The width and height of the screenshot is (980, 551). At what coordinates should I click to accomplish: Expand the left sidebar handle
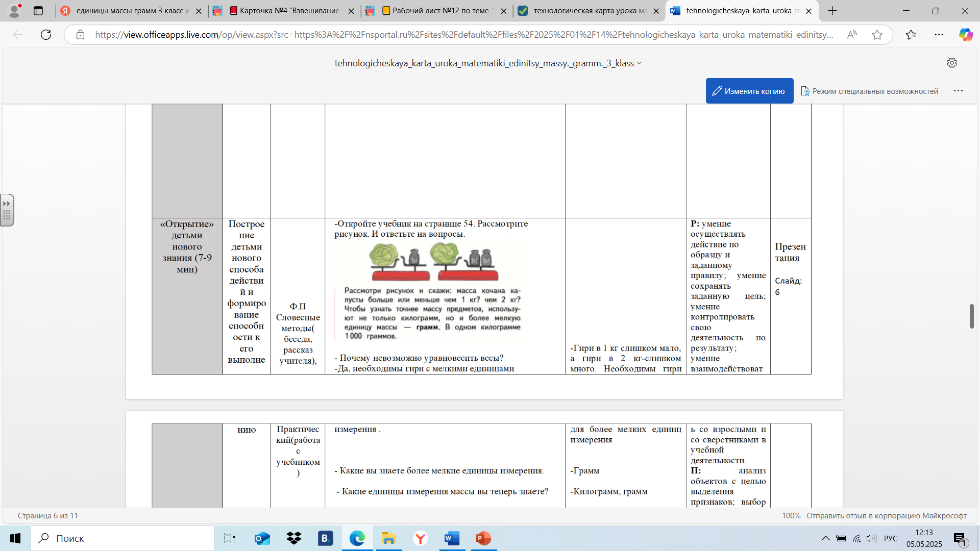(x=7, y=210)
